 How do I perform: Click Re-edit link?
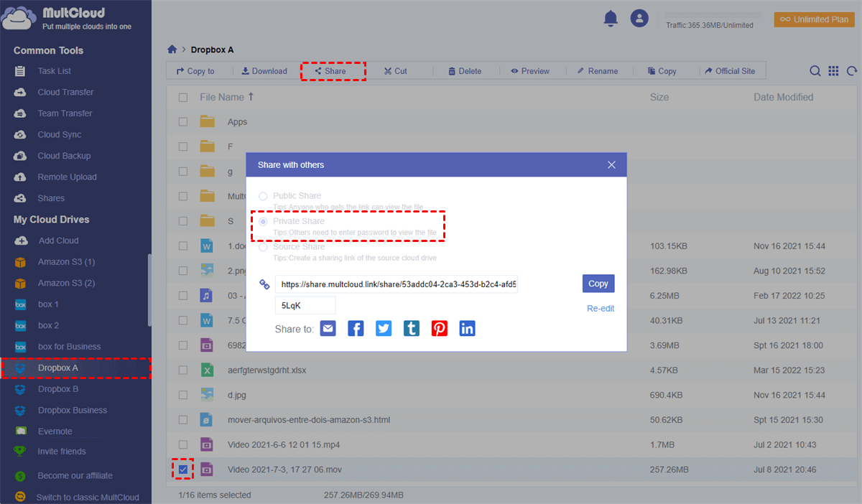(601, 309)
